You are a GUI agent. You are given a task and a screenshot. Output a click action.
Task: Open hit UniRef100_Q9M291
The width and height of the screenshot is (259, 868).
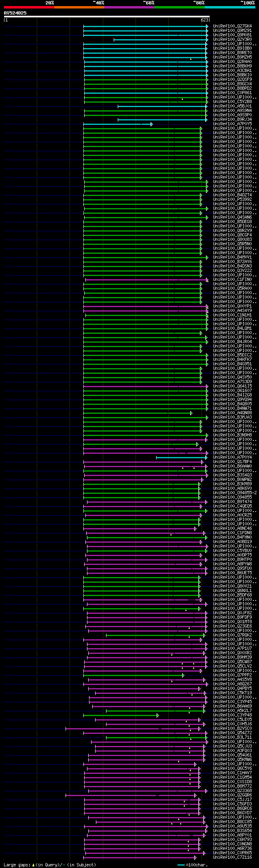tap(232, 30)
